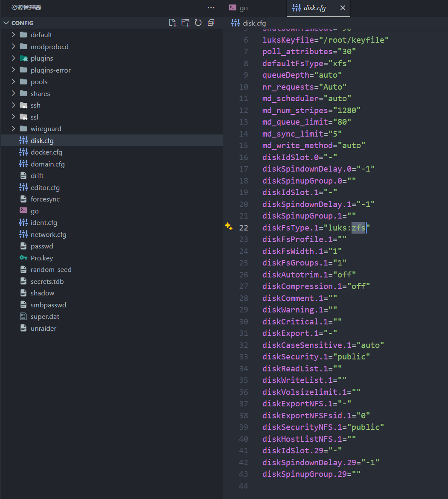Click the docker.cfg settings file icon
The width and height of the screenshot is (448, 499).
(x=23, y=152)
